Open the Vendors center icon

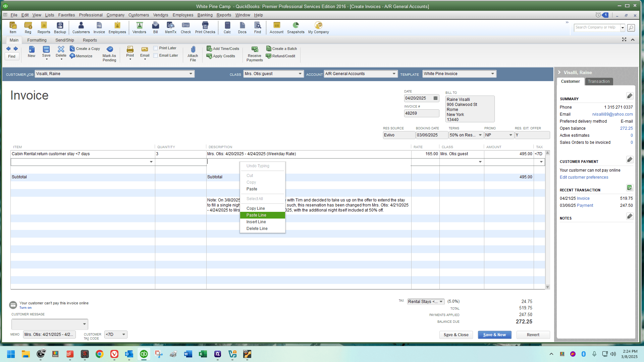coord(139,27)
